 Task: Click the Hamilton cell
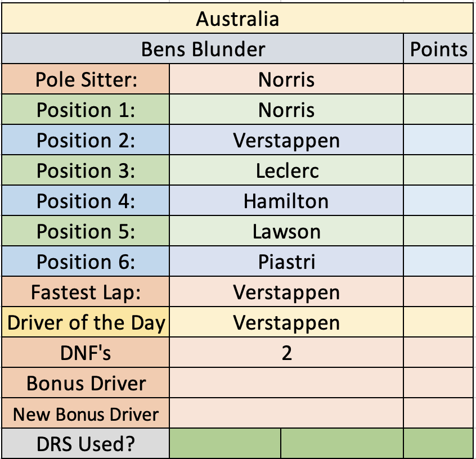(286, 200)
